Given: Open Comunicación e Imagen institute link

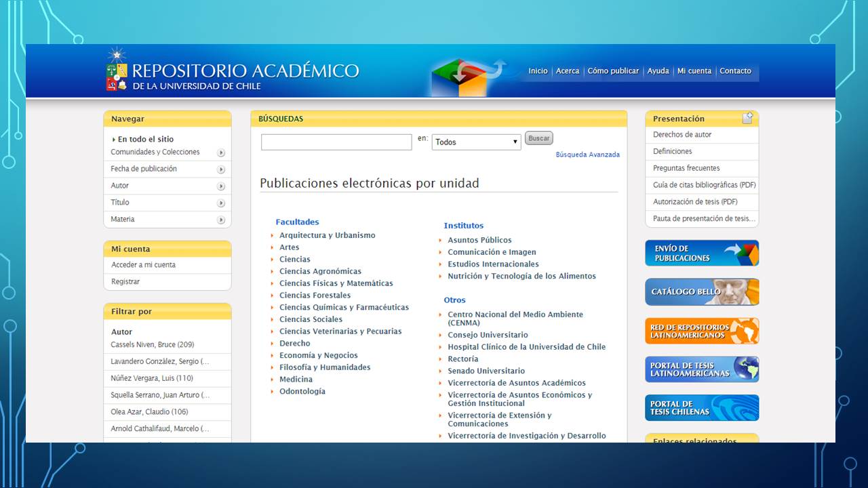Looking at the screenshot, I should [x=492, y=252].
